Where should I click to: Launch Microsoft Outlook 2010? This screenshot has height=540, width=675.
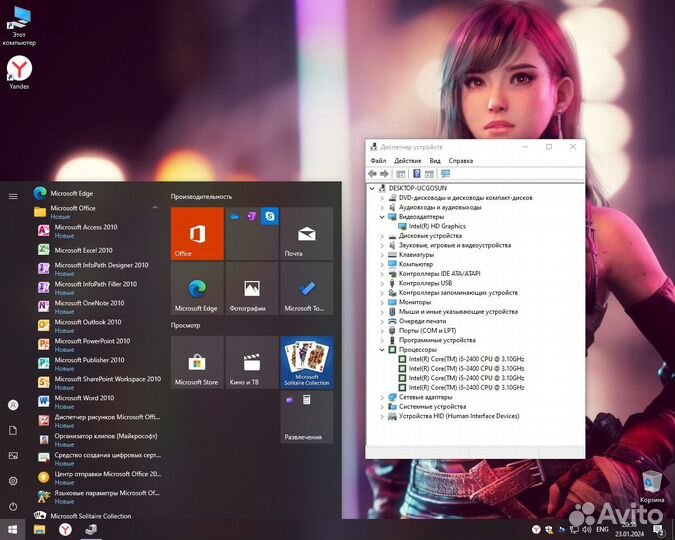(x=99, y=326)
